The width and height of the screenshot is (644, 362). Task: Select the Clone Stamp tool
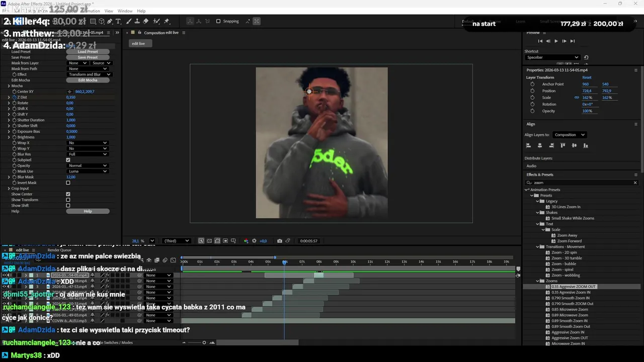(x=137, y=21)
